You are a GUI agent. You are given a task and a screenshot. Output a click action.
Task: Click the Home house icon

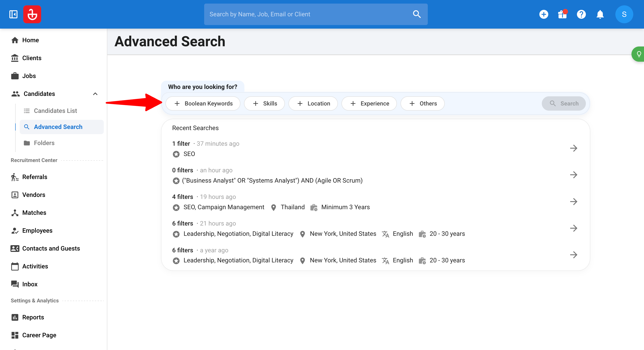[15, 40]
